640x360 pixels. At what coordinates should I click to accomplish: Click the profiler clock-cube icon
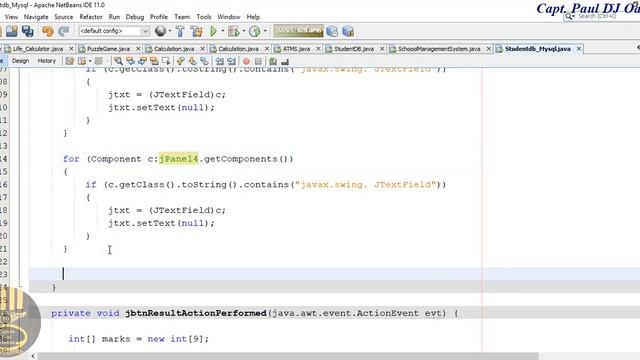tap(332, 31)
